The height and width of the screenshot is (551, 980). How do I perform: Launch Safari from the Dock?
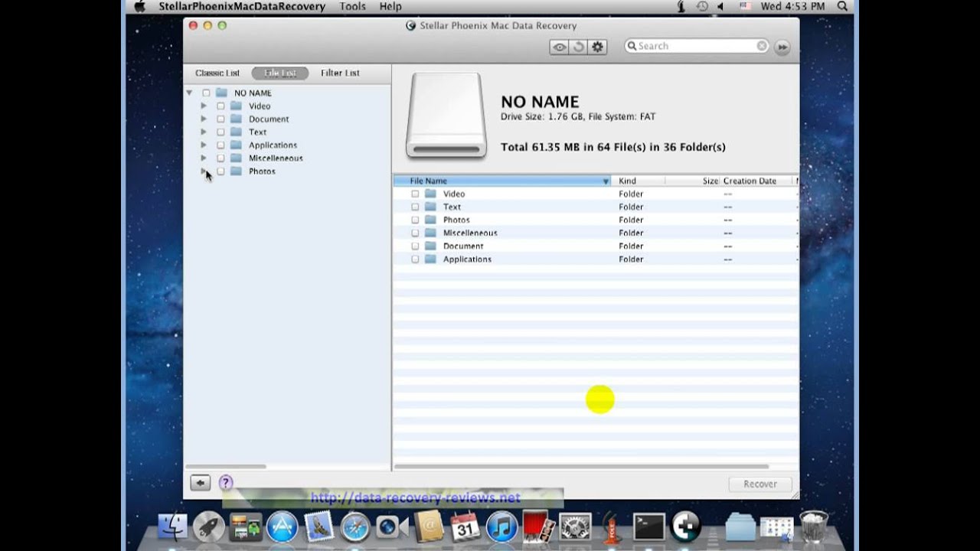coord(355,527)
